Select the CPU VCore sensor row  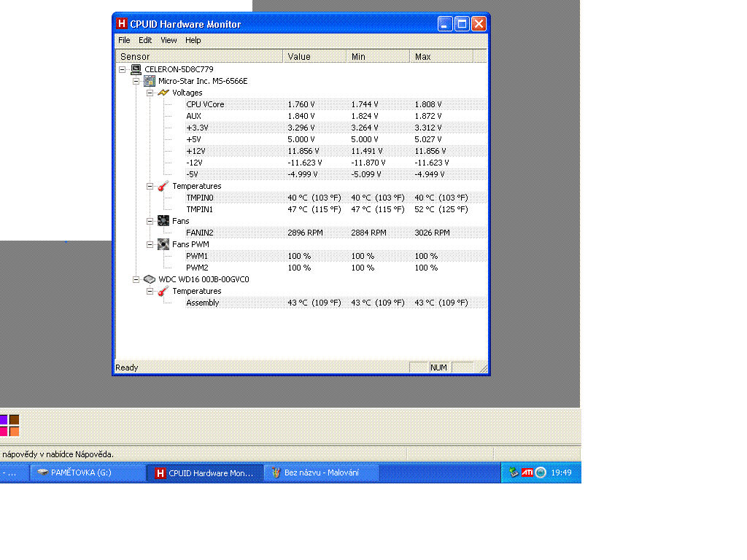point(205,104)
